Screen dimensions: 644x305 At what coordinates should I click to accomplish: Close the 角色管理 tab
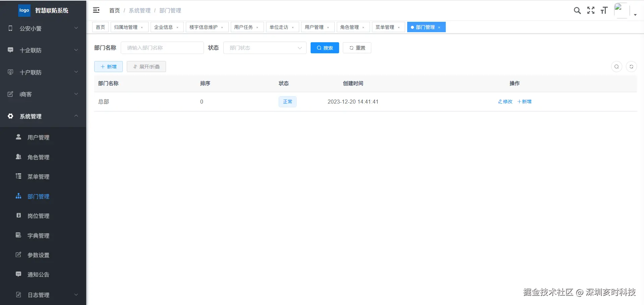click(363, 27)
